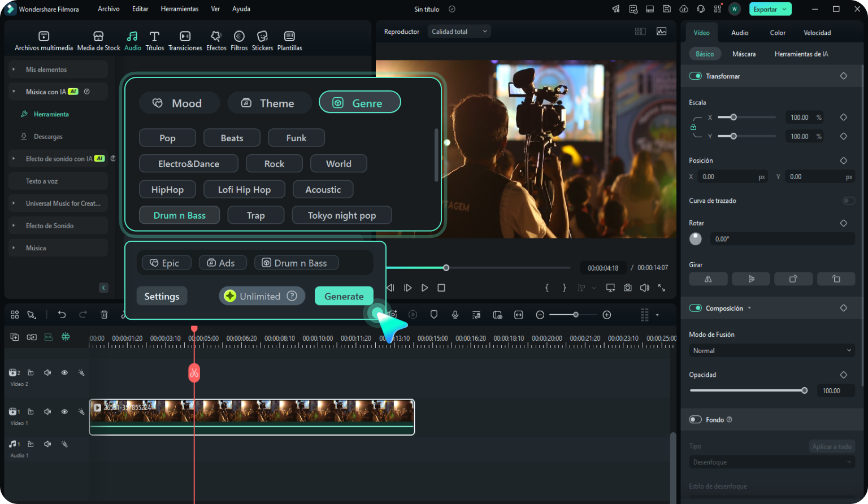Start voice-over recording with the microphone icon

point(455,315)
